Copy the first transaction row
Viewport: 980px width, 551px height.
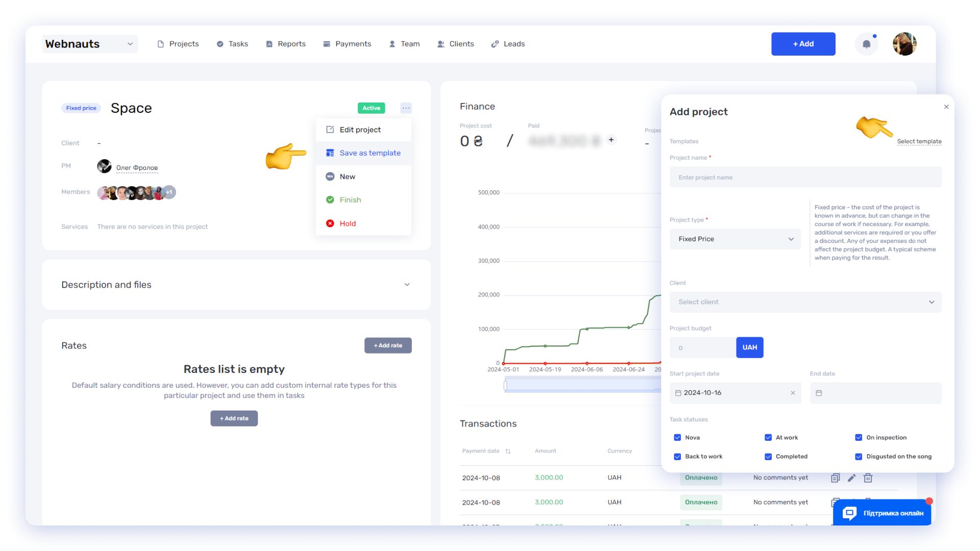(x=835, y=478)
